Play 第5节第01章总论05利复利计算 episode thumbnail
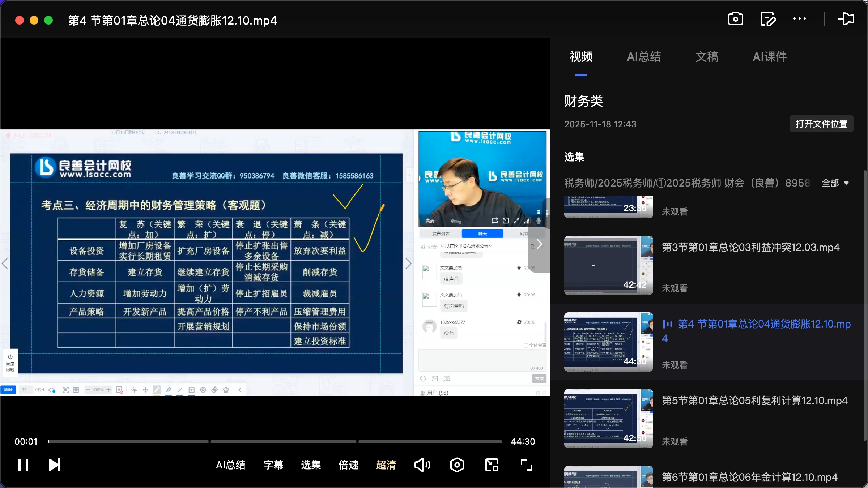Image resolution: width=868 pixels, height=488 pixels. click(x=608, y=419)
